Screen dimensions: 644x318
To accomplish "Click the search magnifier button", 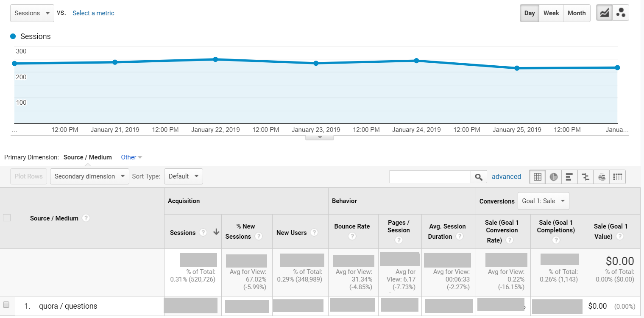I will pos(479,177).
